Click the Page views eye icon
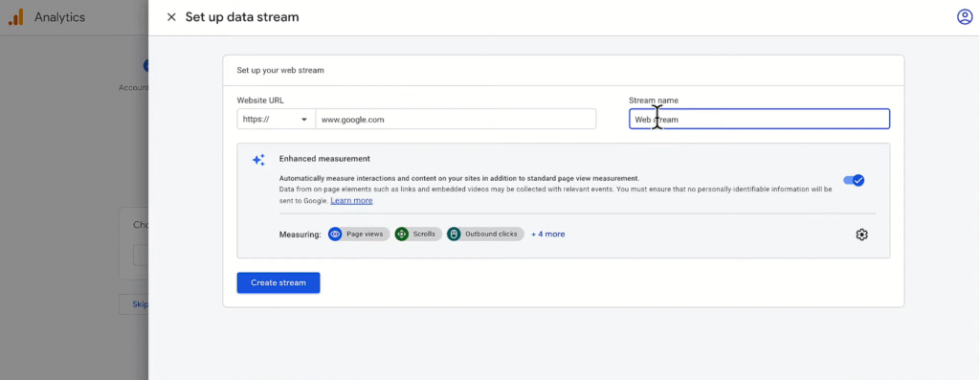Image resolution: width=980 pixels, height=380 pixels. (x=335, y=235)
